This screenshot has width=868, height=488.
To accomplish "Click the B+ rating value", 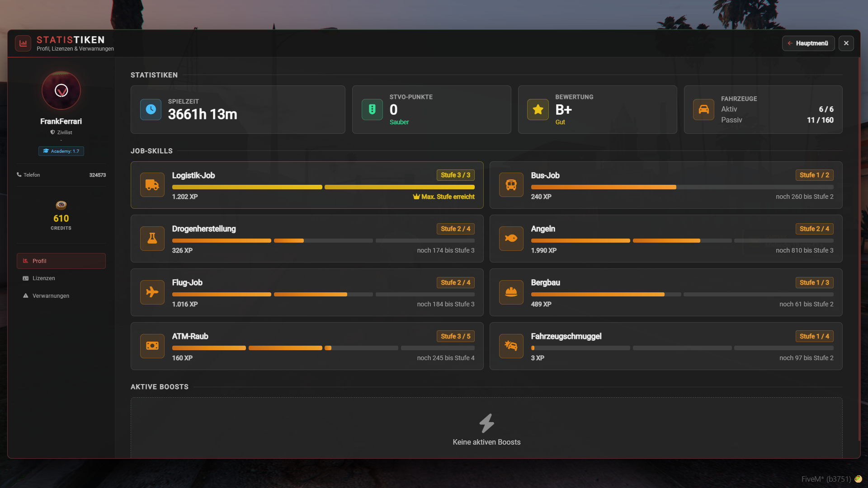I will (x=564, y=110).
